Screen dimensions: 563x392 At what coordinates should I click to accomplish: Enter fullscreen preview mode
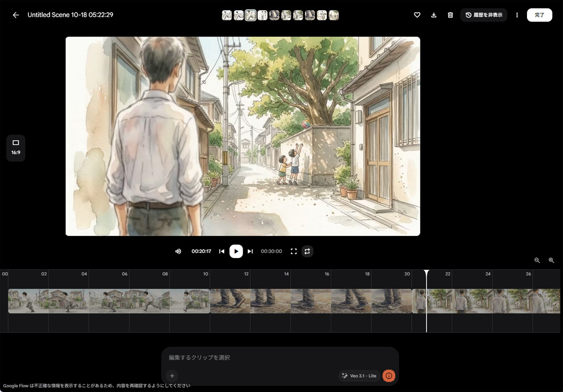(294, 251)
